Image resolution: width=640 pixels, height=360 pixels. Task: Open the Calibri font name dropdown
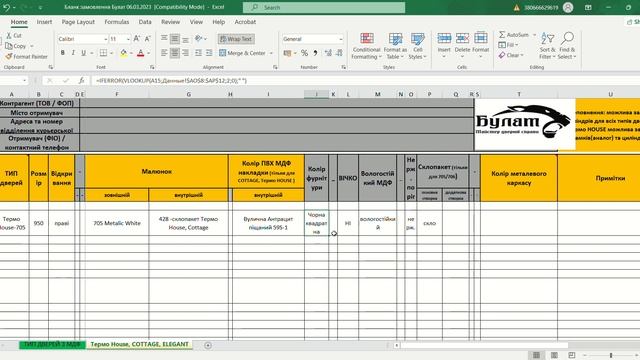[x=106, y=39]
